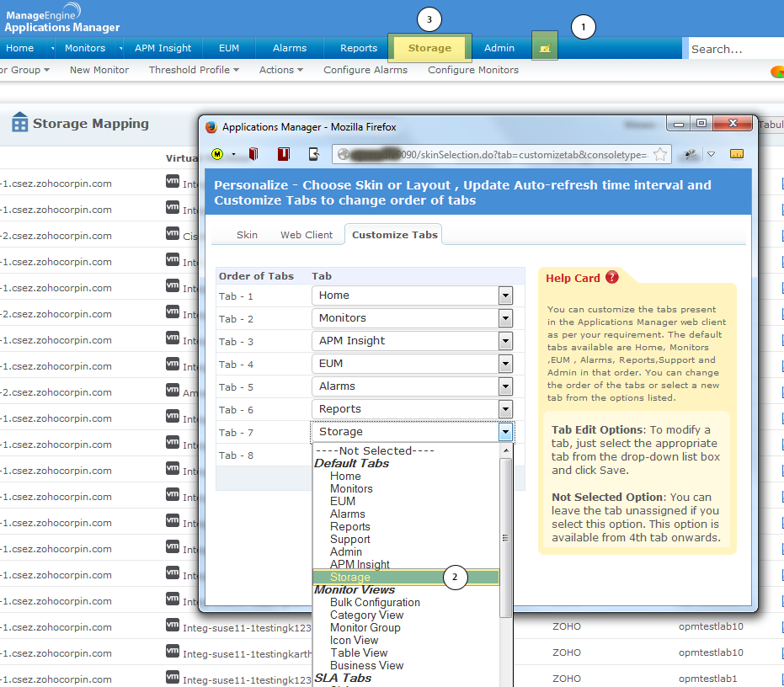Image resolution: width=784 pixels, height=687 pixels.
Task: Click the page-with-arrow icon in Firefox toolbar
Action: 314,154
